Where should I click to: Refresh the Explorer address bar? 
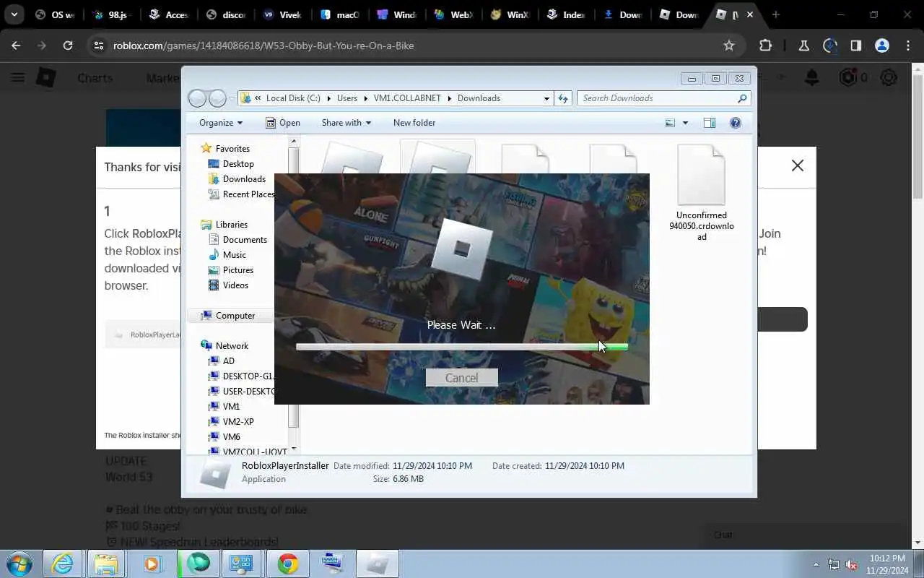(563, 98)
